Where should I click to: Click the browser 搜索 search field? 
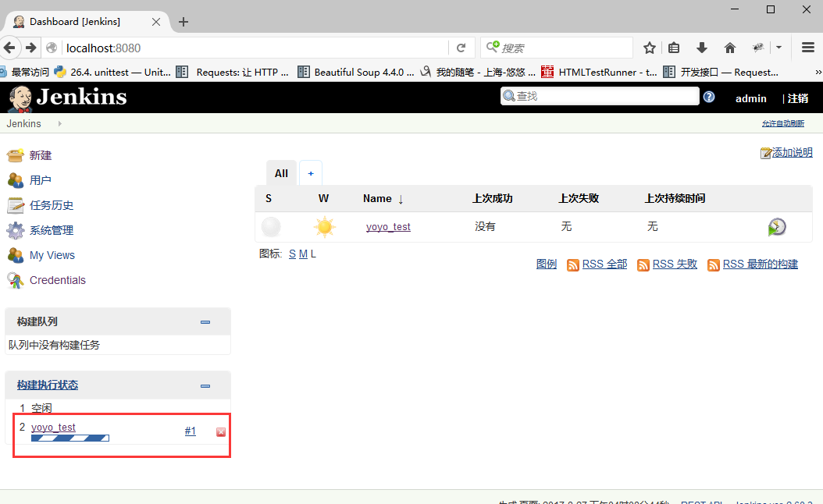point(557,48)
